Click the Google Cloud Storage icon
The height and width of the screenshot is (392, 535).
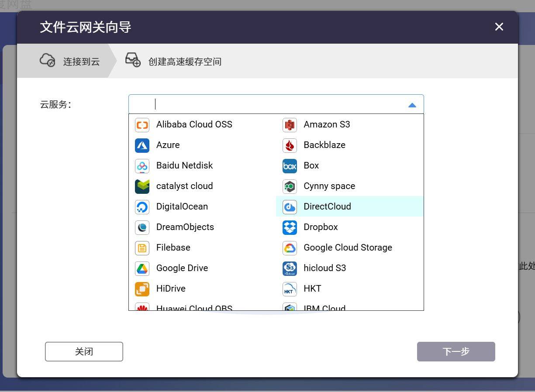(290, 248)
